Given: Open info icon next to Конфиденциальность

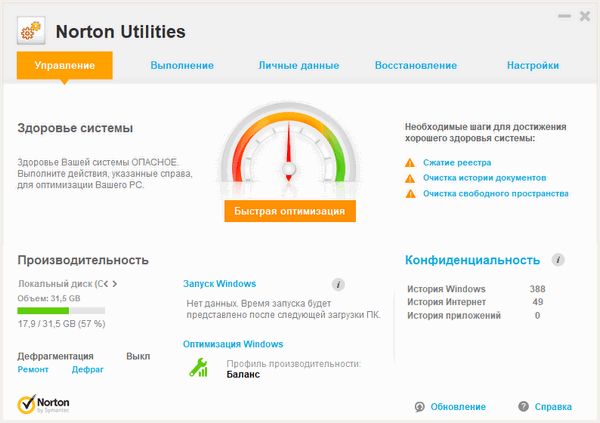Looking at the screenshot, I should click(558, 260).
